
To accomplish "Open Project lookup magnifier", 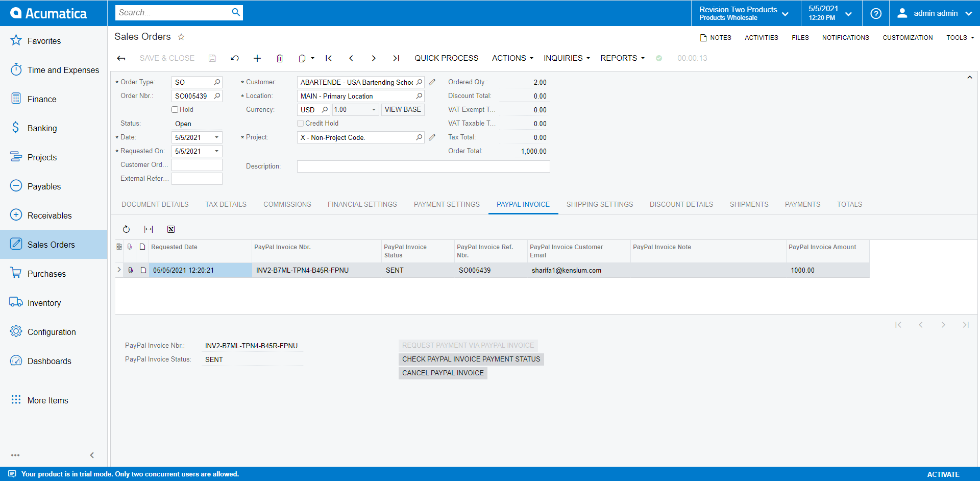I will tap(419, 137).
